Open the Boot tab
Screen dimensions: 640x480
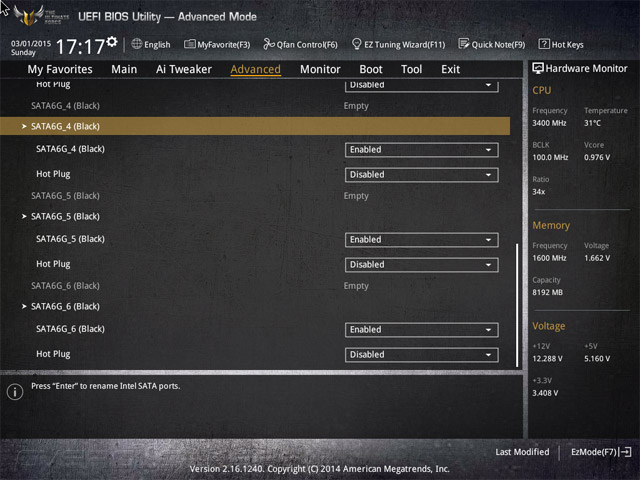(371, 69)
